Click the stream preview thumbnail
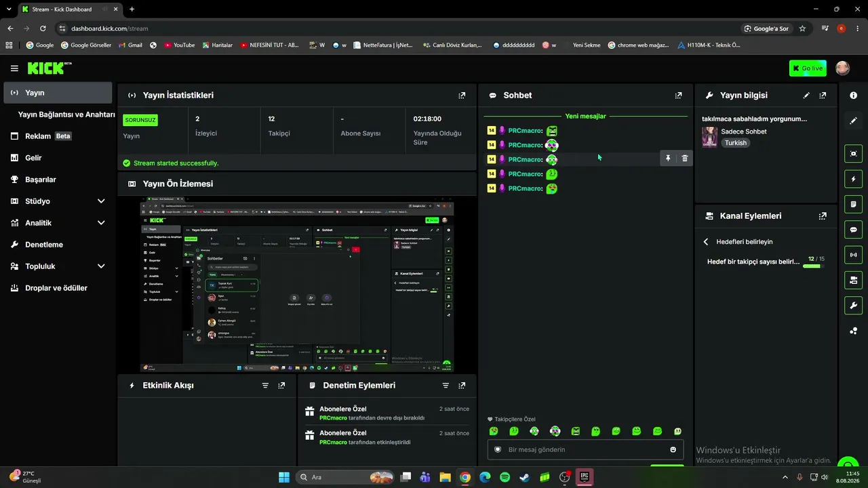Viewport: 868px width, 488px height. [297, 285]
